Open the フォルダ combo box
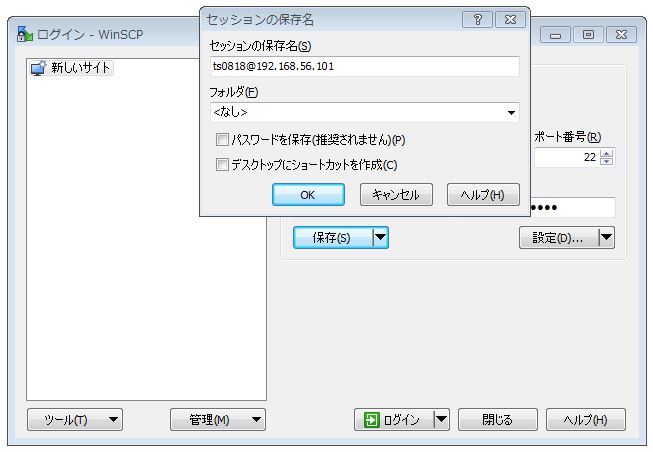Image resolution: width=653 pixels, height=452 pixels. tap(364, 112)
